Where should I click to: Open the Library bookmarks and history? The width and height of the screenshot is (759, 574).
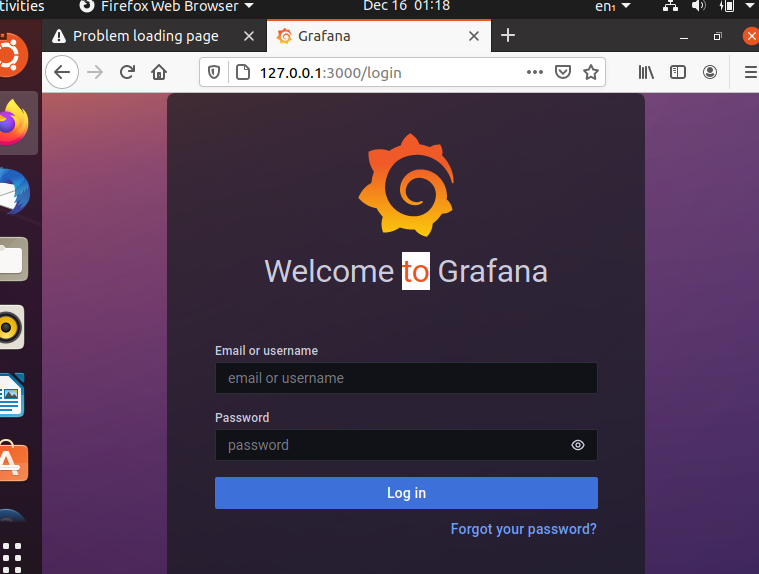[x=646, y=73]
